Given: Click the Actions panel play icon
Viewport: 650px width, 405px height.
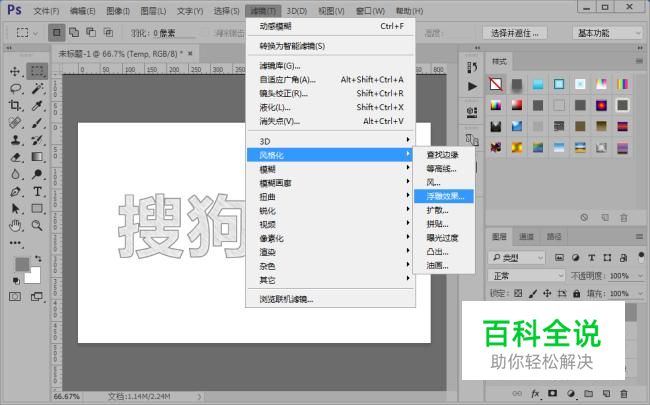Looking at the screenshot, I should (x=472, y=86).
